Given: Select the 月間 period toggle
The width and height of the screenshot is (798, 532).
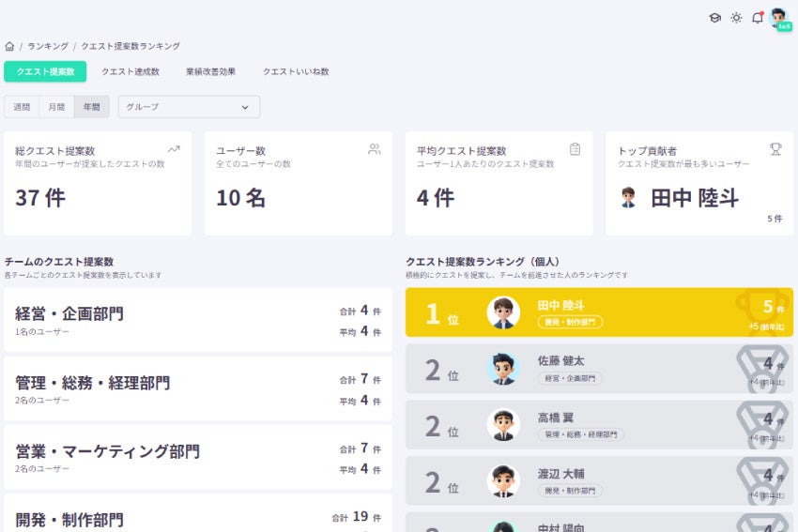Looking at the screenshot, I should [56, 107].
